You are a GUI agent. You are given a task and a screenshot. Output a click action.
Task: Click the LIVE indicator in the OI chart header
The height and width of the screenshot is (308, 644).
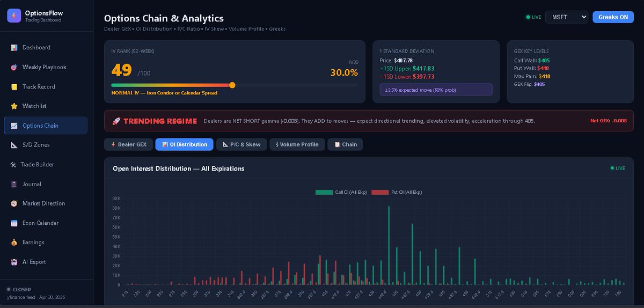point(618,168)
